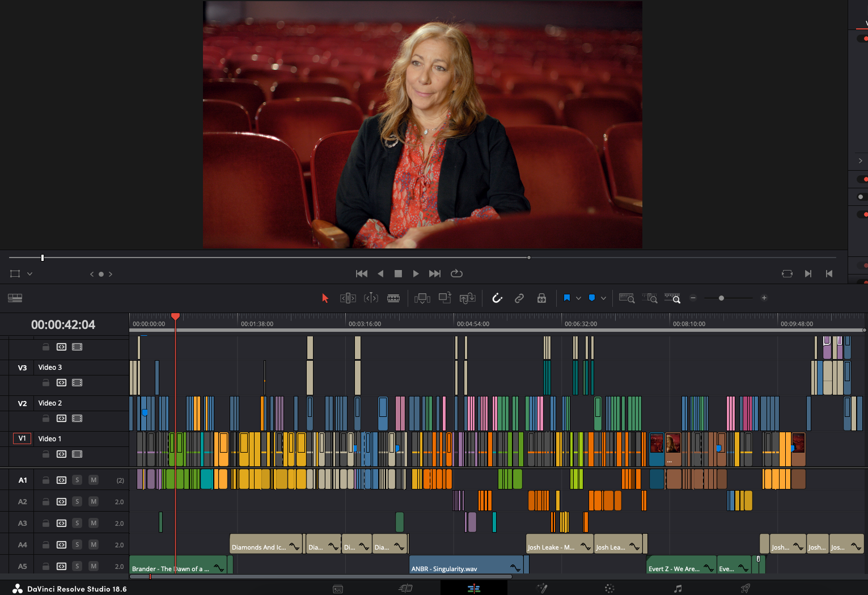This screenshot has width=868, height=595.
Task: Select the Blade Edit Mode tool
Action: 393,298
